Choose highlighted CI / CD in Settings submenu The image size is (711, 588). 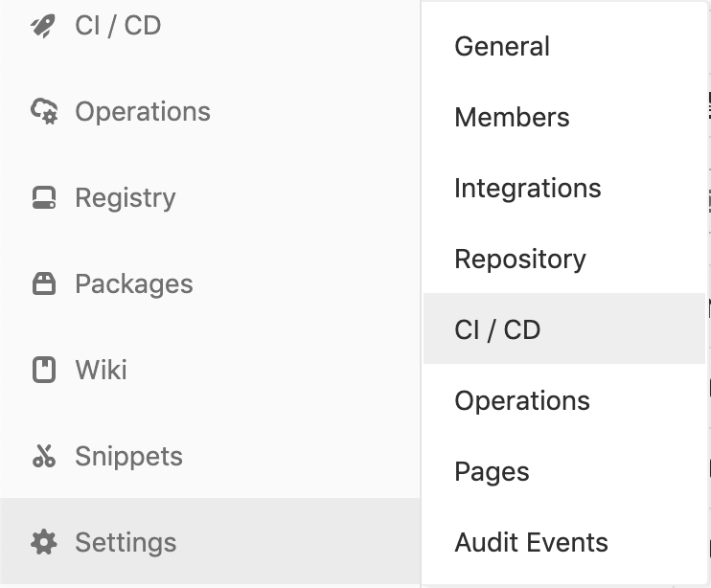click(497, 330)
